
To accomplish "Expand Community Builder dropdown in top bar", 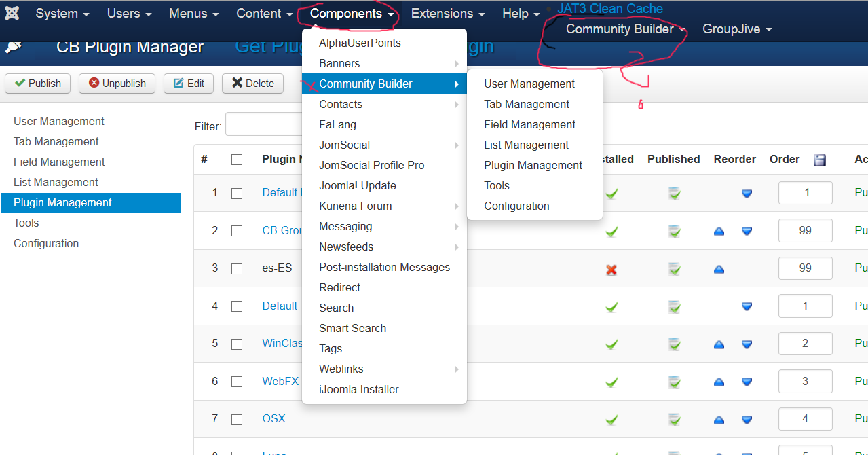I will click(626, 29).
